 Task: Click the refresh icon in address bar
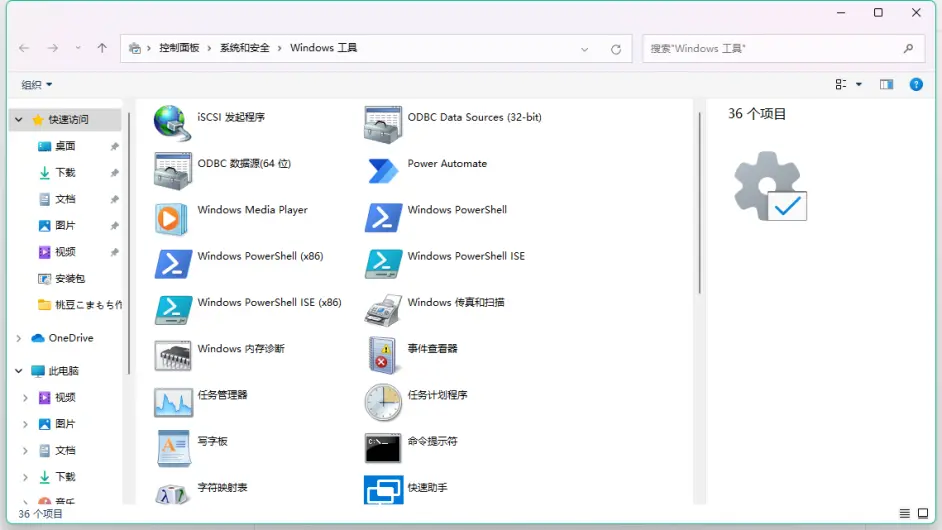tap(616, 49)
